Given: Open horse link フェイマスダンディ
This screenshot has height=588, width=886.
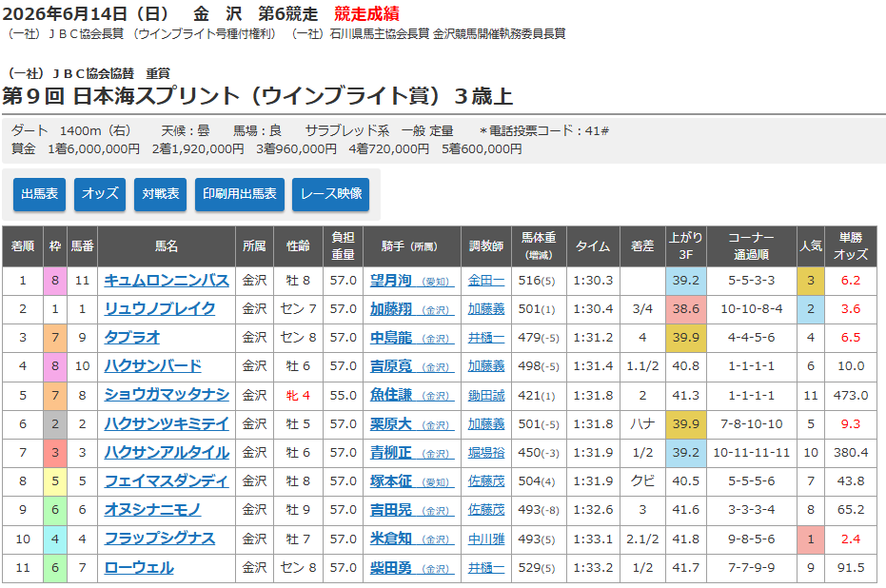Looking at the screenshot, I should pyautogui.click(x=167, y=481).
